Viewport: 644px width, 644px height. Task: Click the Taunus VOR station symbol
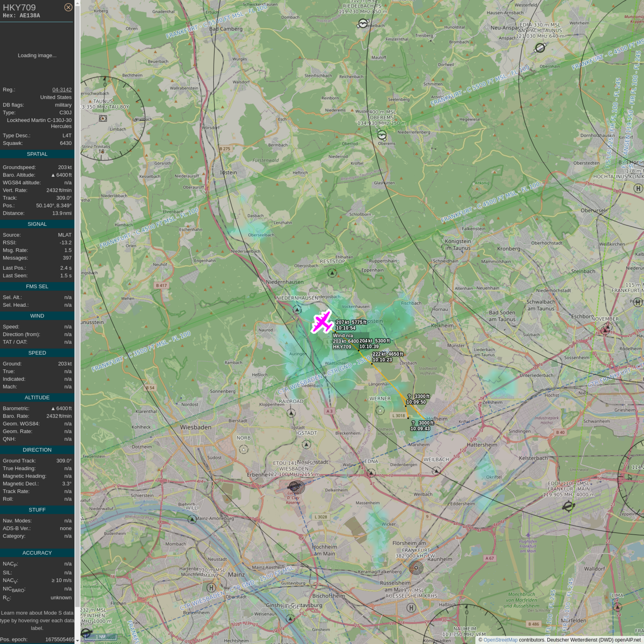point(103,119)
